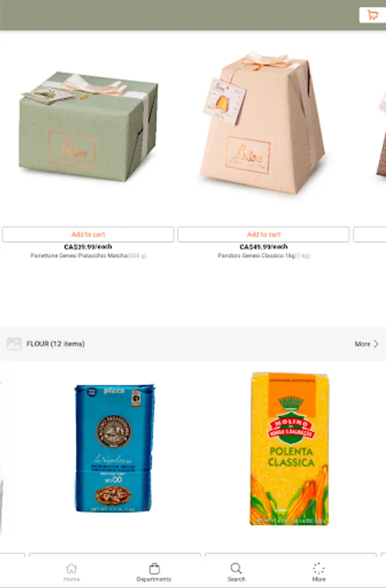View the Molino Polenta Classica package
Screen dimensions: 386x588
click(289, 448)
